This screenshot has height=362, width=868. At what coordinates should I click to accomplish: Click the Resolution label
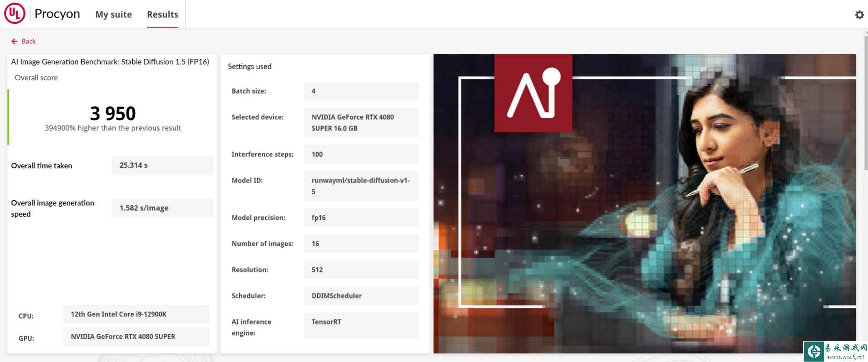(x=250, y=270)
